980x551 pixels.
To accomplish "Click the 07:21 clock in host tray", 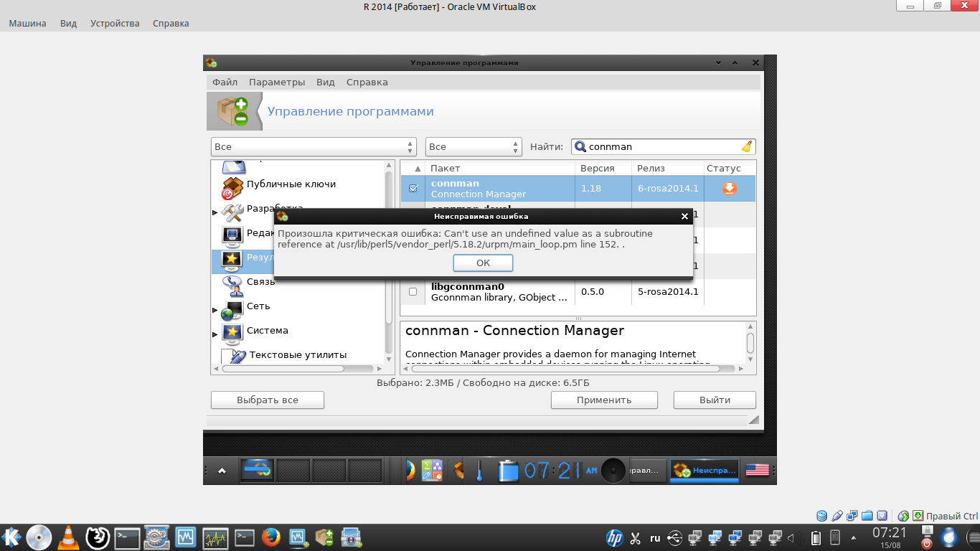I will coord(890,533).
